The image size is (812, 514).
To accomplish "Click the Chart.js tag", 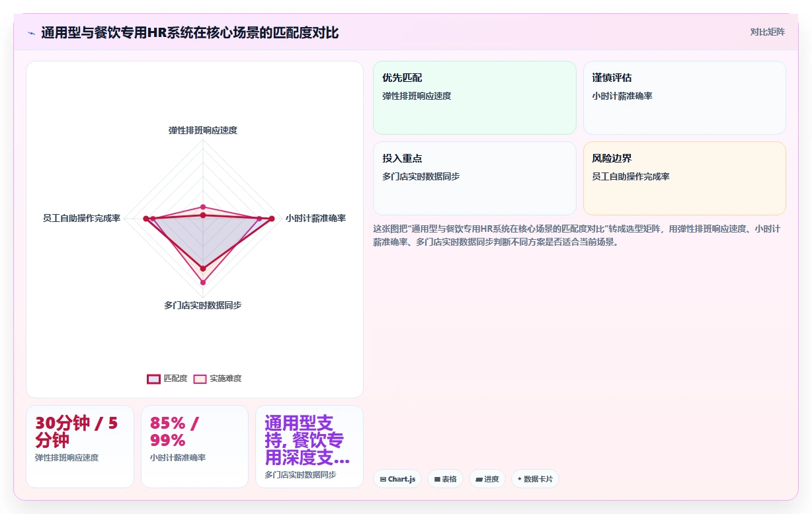I will [x=397, y=479].
